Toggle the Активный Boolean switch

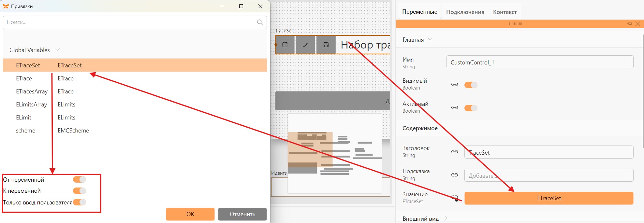point(471,108)
